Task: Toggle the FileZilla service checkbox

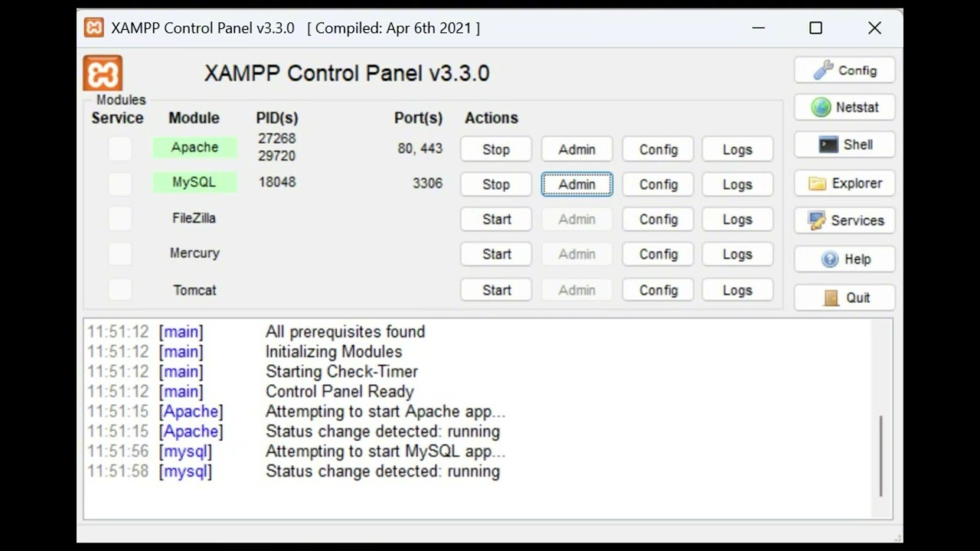Action: pyautogui.click(x=119, y=219)
